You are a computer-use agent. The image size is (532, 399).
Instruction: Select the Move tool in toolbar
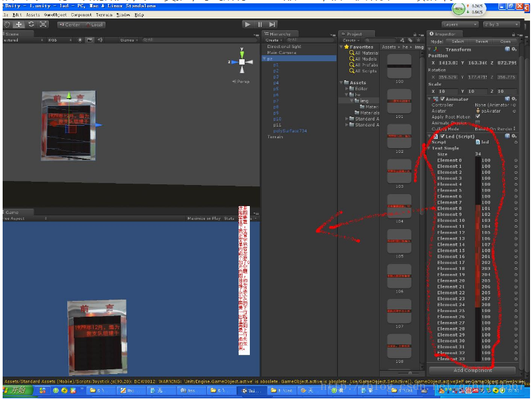(19, 24)
